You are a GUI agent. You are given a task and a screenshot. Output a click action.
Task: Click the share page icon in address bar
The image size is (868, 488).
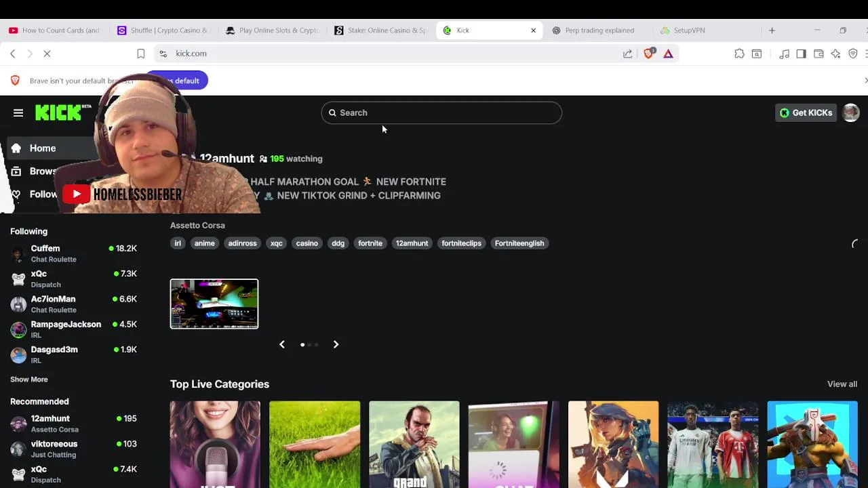(627, 54)
